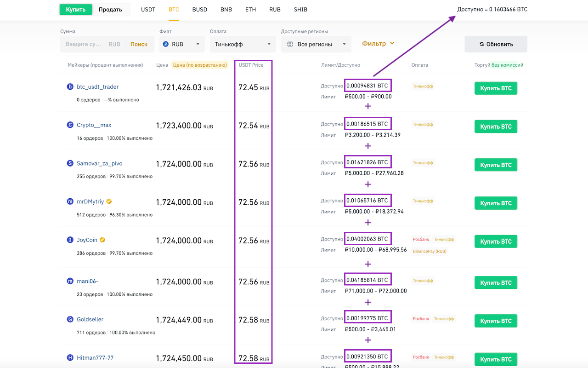Toggle to Купить mode
Viewport: 588px width, 368px height.
click(76, 9)
